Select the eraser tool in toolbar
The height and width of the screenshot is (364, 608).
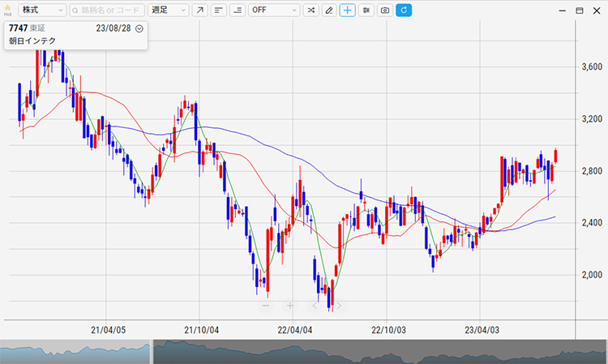click(329, 11)
